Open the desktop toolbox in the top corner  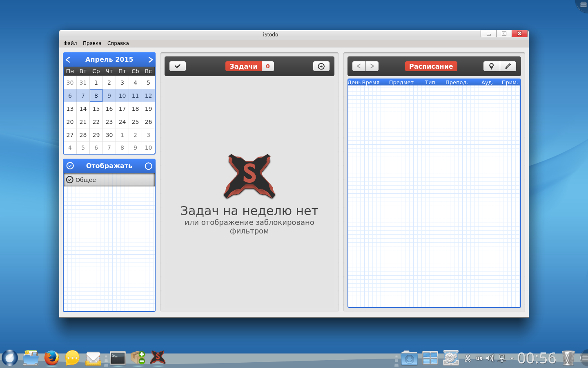coord(583,5)
